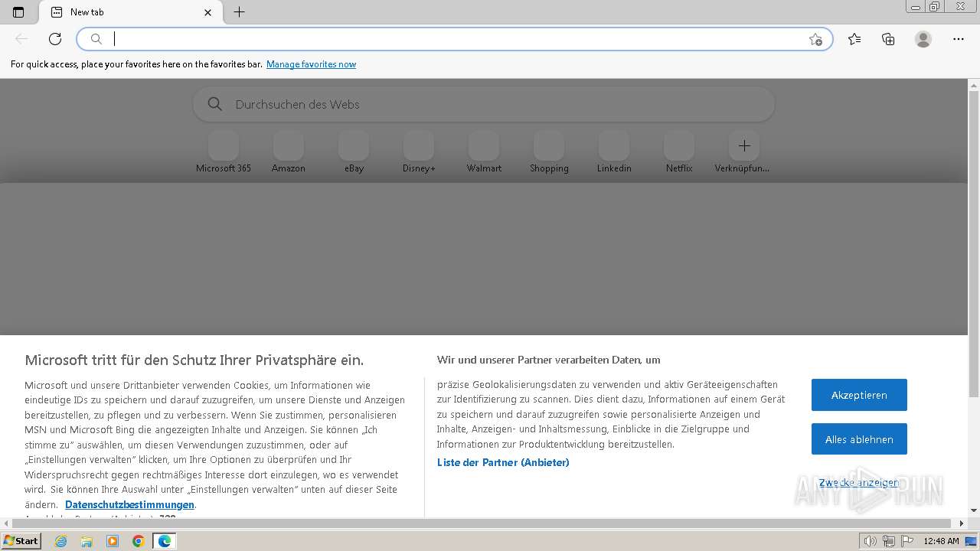Open the Microsoft 365 shortcut tile
Image resolution: width=980 pixels, height=551 pixels.
click(224, 152)
